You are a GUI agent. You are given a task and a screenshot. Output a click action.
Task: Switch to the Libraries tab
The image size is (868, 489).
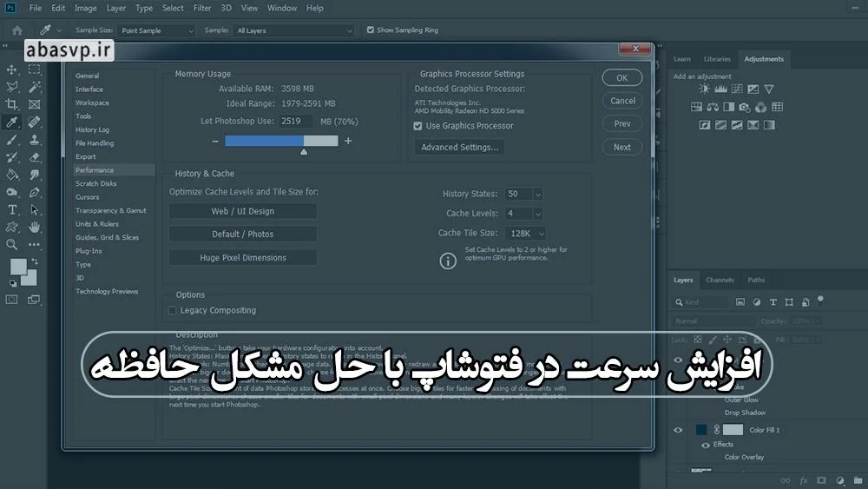click(x=717, y=59)
